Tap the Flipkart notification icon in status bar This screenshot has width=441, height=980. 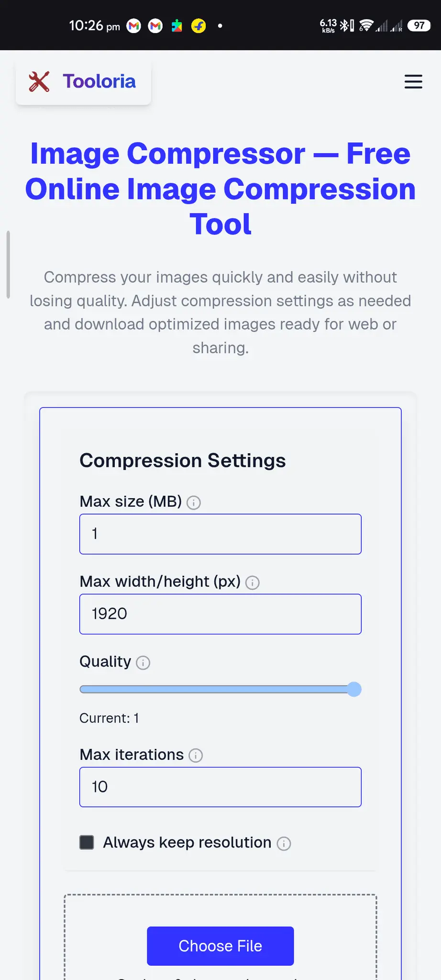[198, 26]
